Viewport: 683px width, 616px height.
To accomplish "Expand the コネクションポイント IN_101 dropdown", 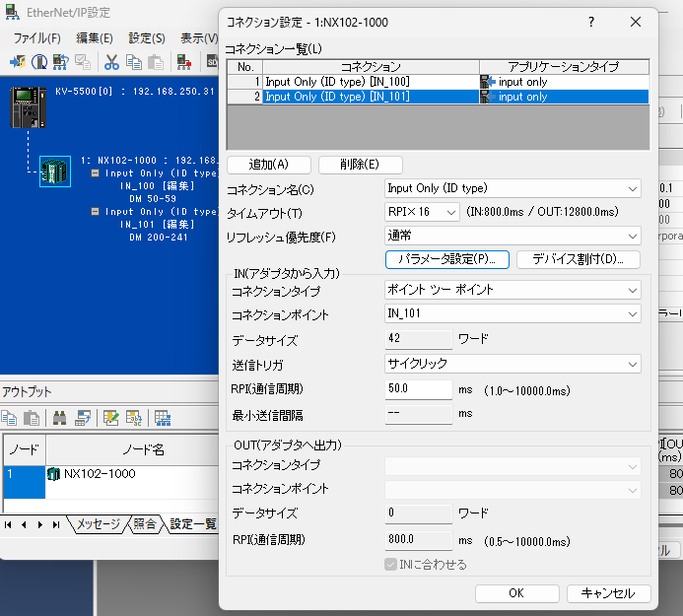I will click(x=512, y=313).
